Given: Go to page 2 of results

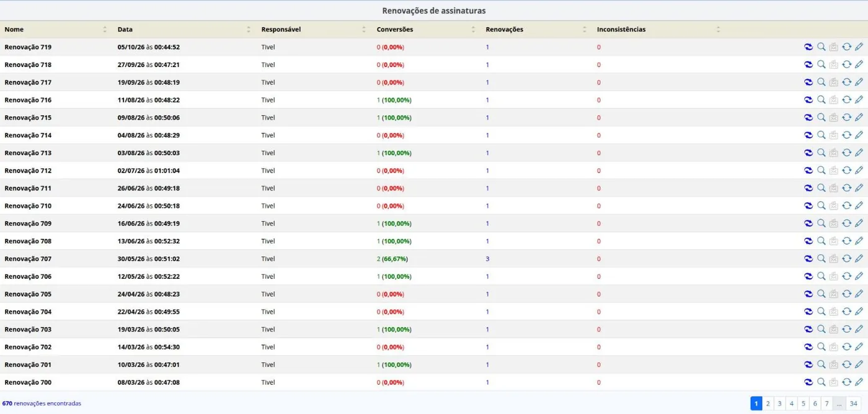Looking at the screenshot, I should (x=768, y=403).
